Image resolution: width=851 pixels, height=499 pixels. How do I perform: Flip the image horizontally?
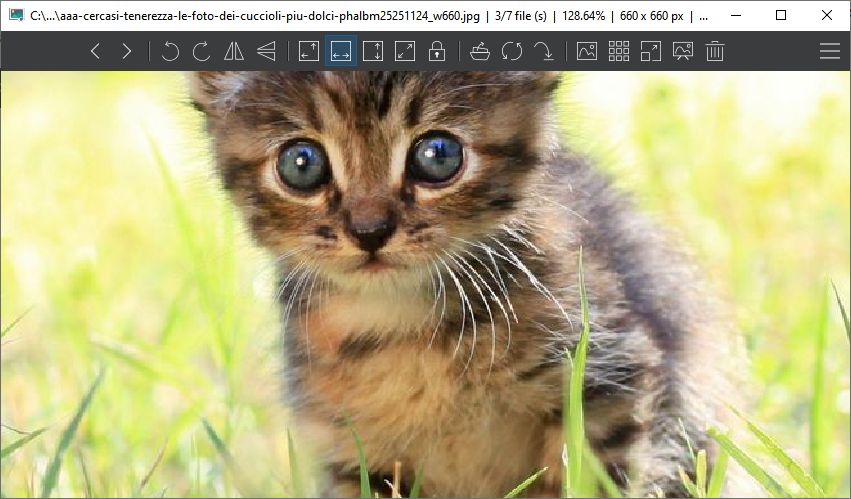[234, 52]
